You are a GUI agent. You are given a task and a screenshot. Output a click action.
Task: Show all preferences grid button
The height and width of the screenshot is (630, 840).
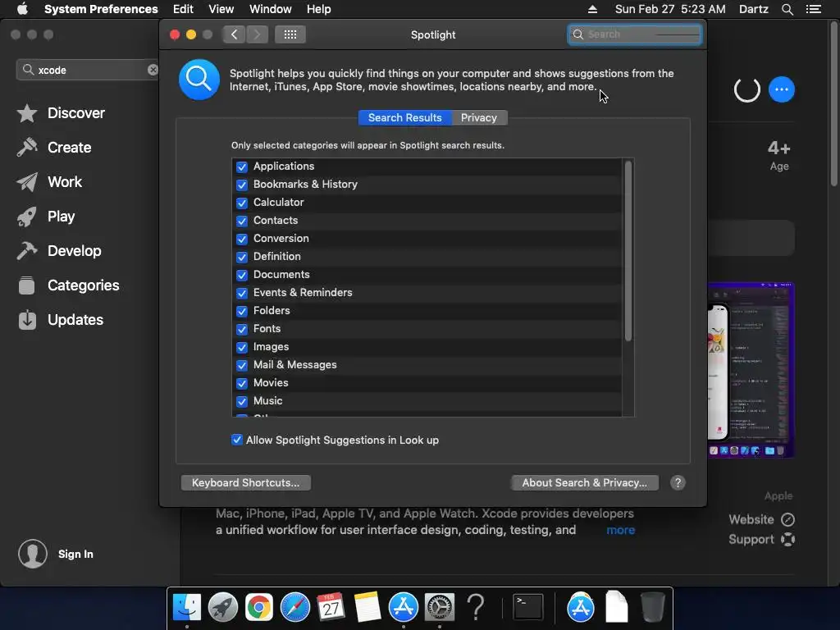(x=290, y=34)
